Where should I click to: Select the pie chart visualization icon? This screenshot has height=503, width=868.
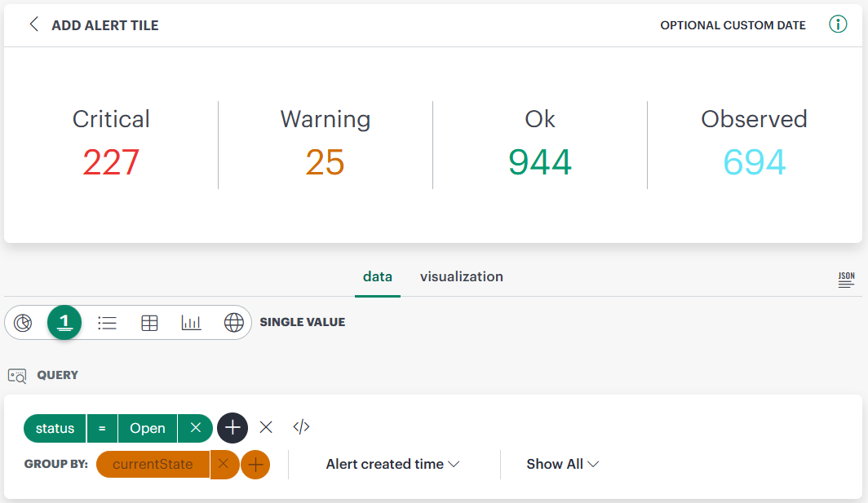point(23,322)
